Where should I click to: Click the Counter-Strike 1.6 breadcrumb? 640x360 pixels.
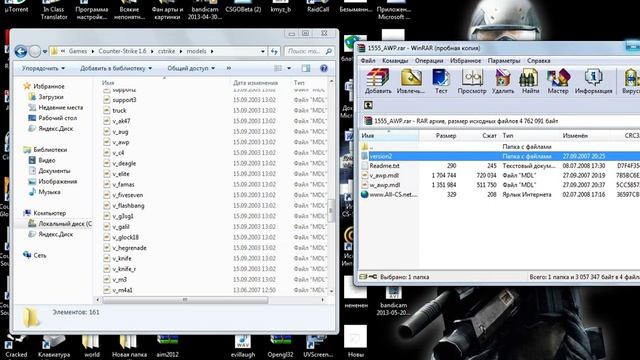click(x=122, y=51)
